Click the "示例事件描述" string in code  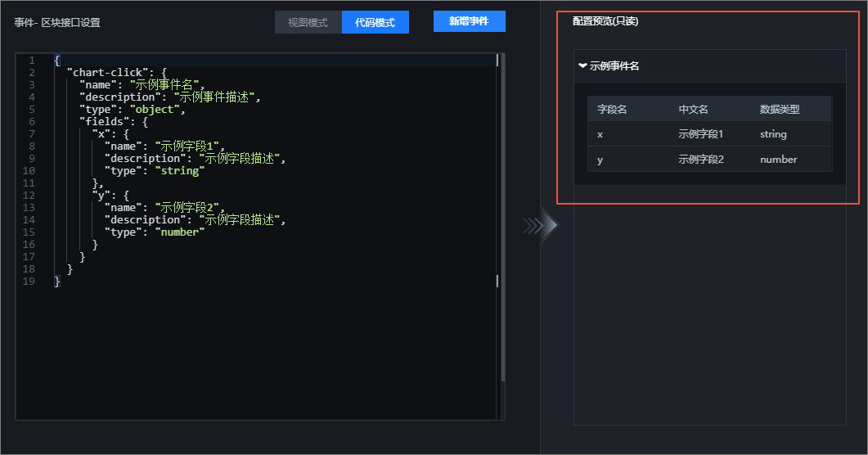coord(215,97)
